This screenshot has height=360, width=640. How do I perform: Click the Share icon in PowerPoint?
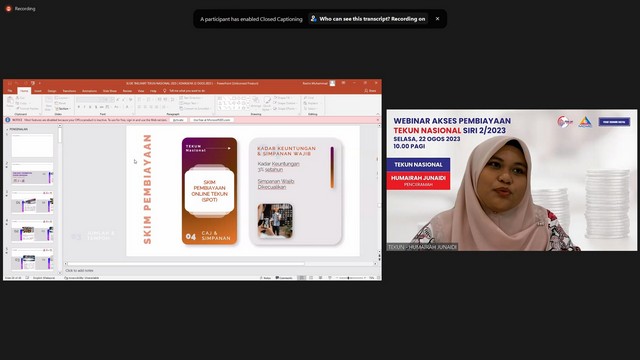pyautogui.click(x=371, y=91)
